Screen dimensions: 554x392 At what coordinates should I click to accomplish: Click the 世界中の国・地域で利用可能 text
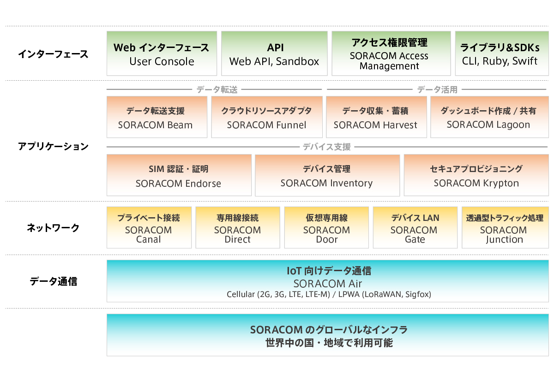pyautogui.click(x=329, y=343)
